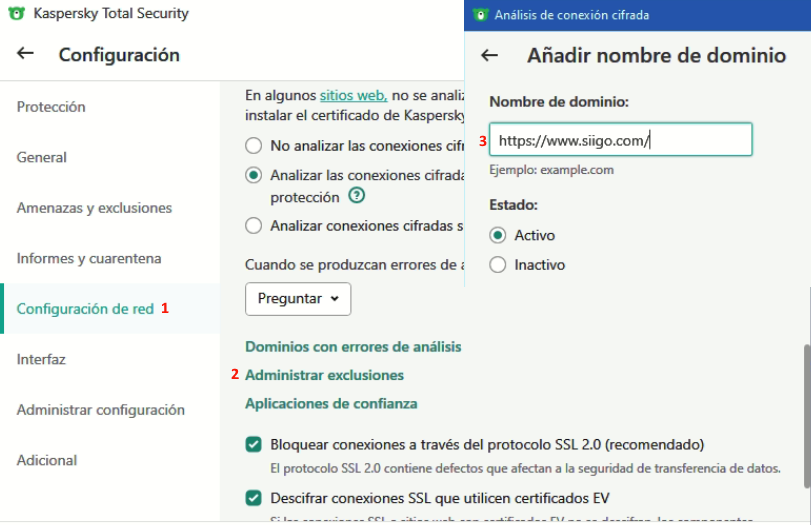The image size is (811, 525).
Task: Open the Preguntar dropdown
Action: point(298,299)
